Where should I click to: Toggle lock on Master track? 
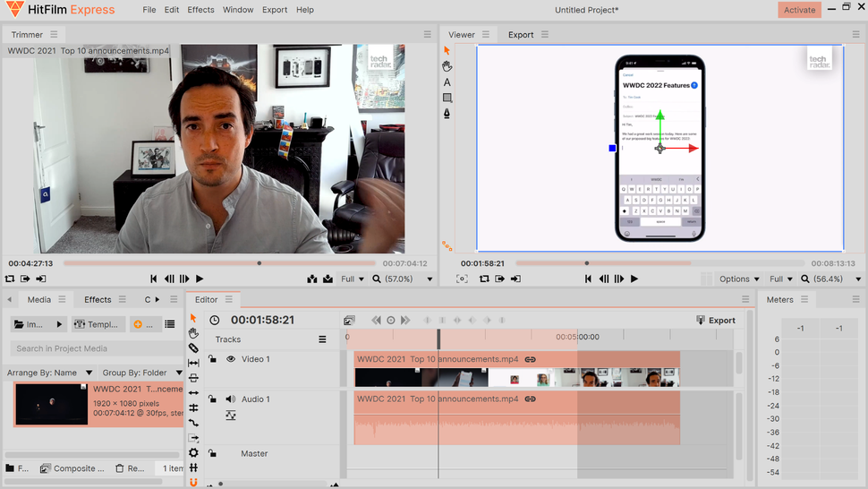pyautogui.click(x=212, y=453)
